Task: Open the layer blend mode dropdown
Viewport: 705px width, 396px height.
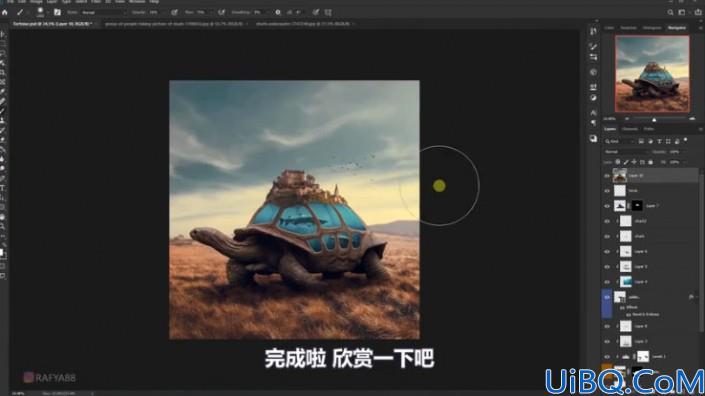Action: 626,152
